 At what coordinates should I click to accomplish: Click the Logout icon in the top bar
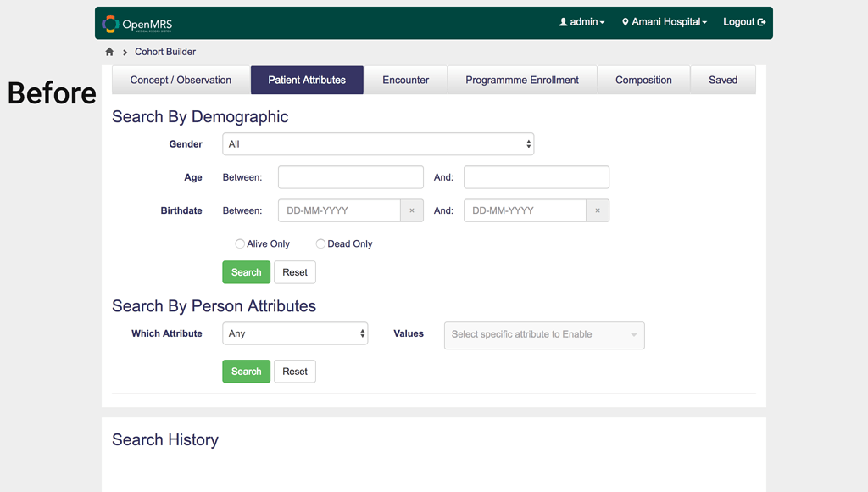(x=760, y=22)
